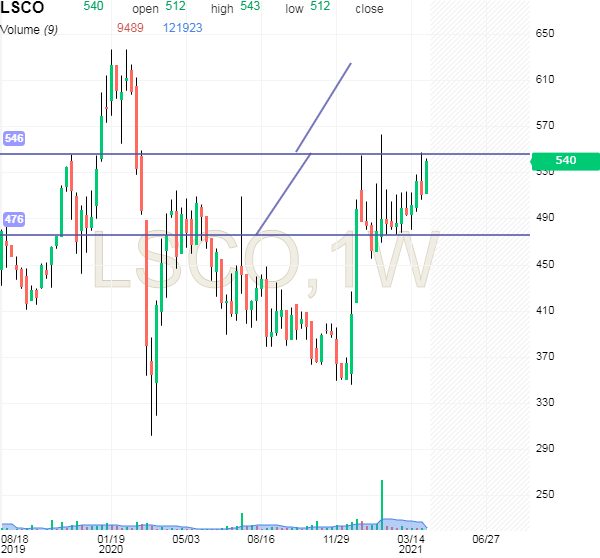600x558 pixels.
Task: Click the 546 price level tag
Action: (x=14, y=138)
